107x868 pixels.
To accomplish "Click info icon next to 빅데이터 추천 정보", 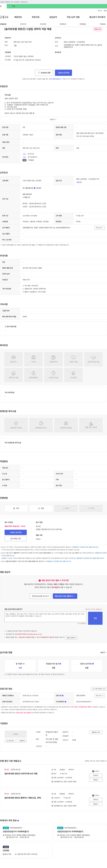I will click(18, 820).
